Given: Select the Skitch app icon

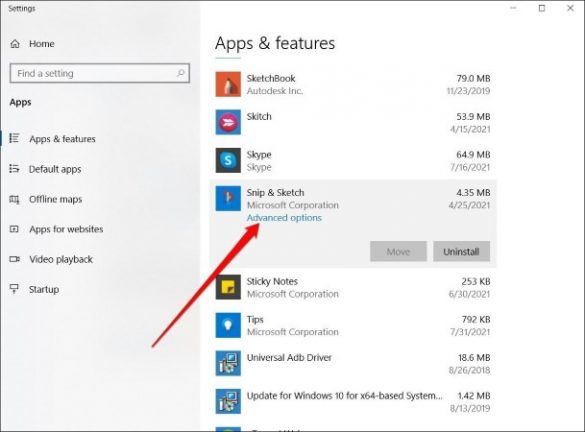Looking at the screenshot, I should pos(228,122).
